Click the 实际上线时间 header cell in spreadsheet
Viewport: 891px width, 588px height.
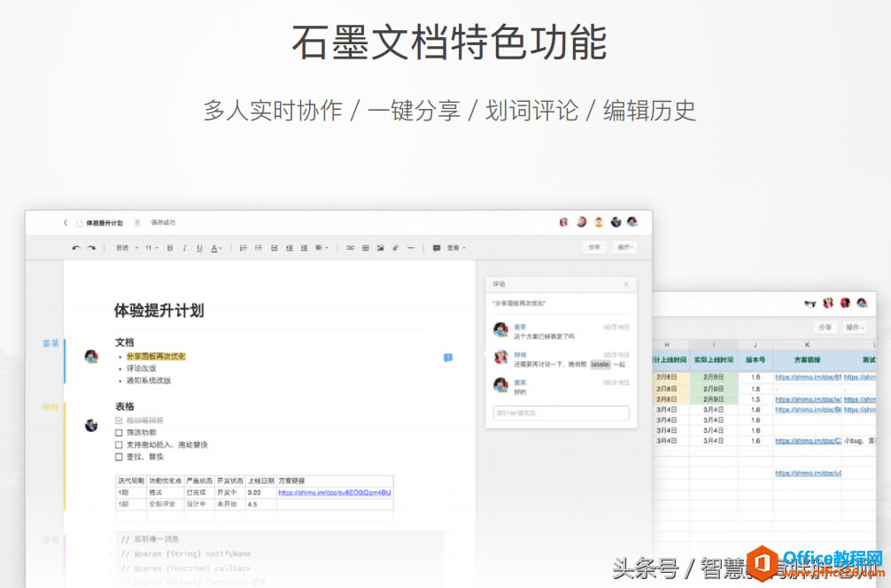[x=713, y=360]
